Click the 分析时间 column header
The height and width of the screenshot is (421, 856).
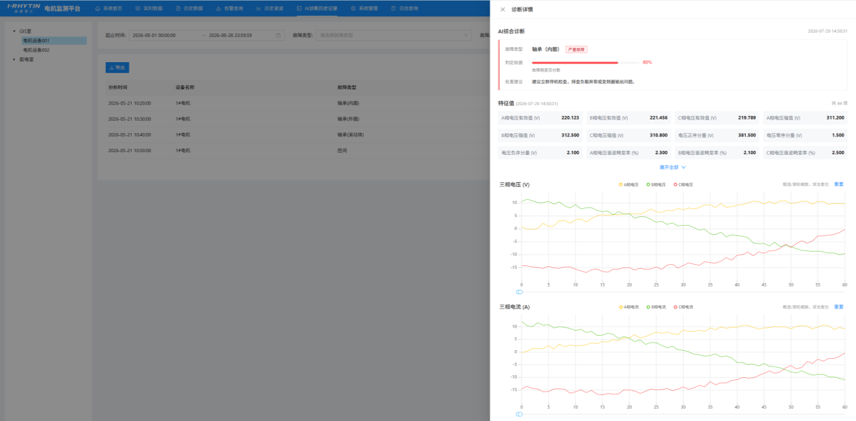tap(117, 87)
